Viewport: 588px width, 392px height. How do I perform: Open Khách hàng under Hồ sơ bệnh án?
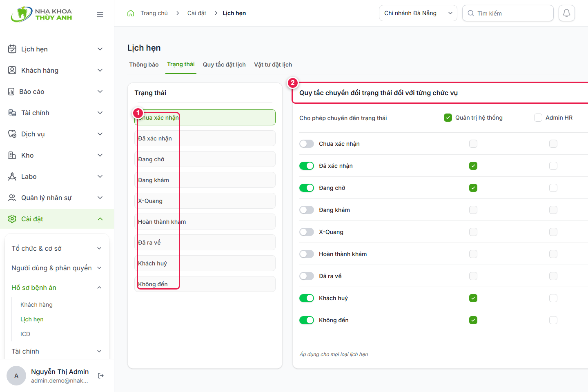click(36, 305)
